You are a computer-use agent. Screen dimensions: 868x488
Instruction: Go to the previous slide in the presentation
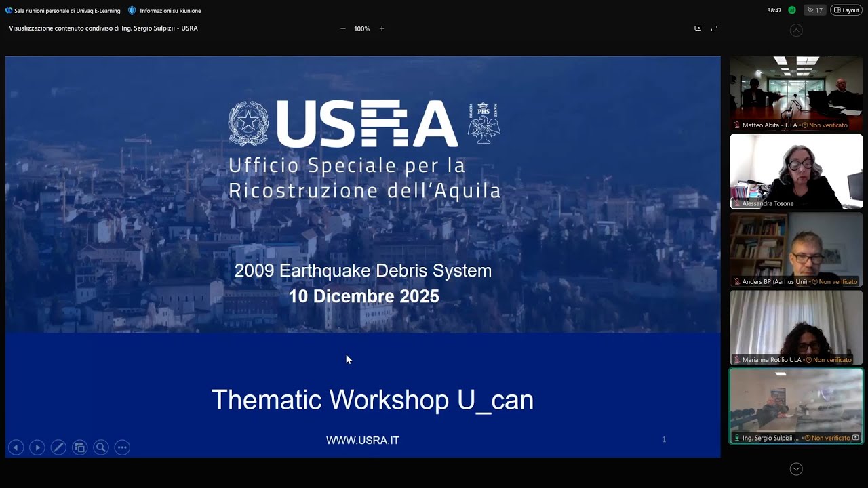(16, 447)
